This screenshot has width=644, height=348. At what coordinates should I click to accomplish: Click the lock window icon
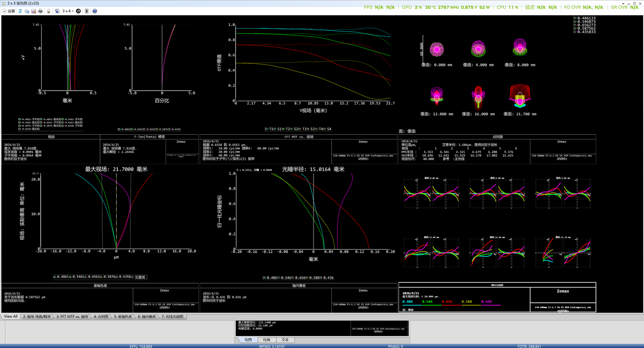(x=49, y=11)
